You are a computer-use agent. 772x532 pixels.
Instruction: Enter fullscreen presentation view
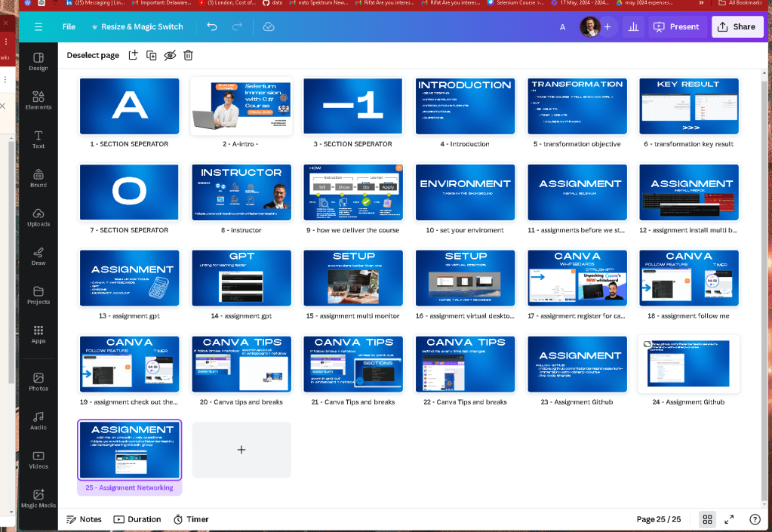(729, 519)
